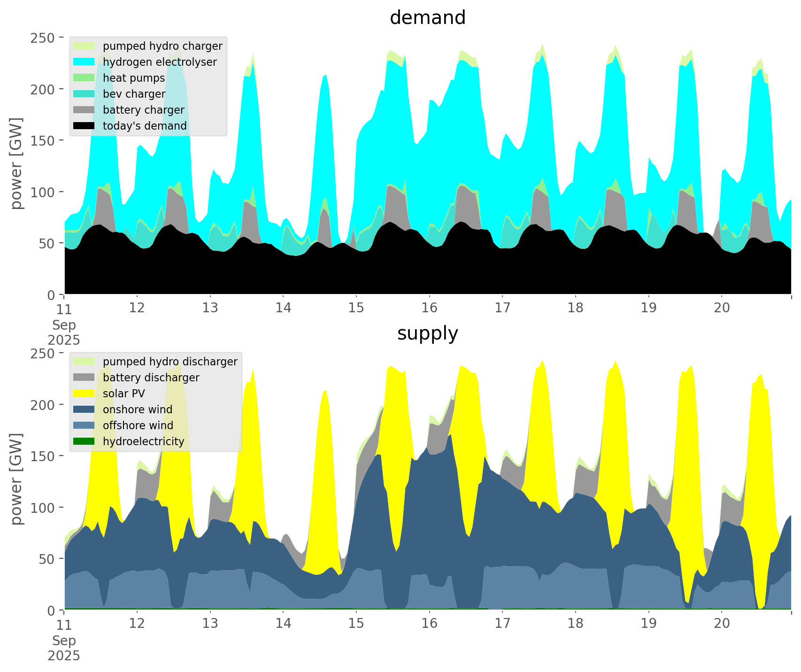Viewport: 801px width, 672px height.
Task: Click the pumped hydro discharger legend label
Action: tap(170, 362)
